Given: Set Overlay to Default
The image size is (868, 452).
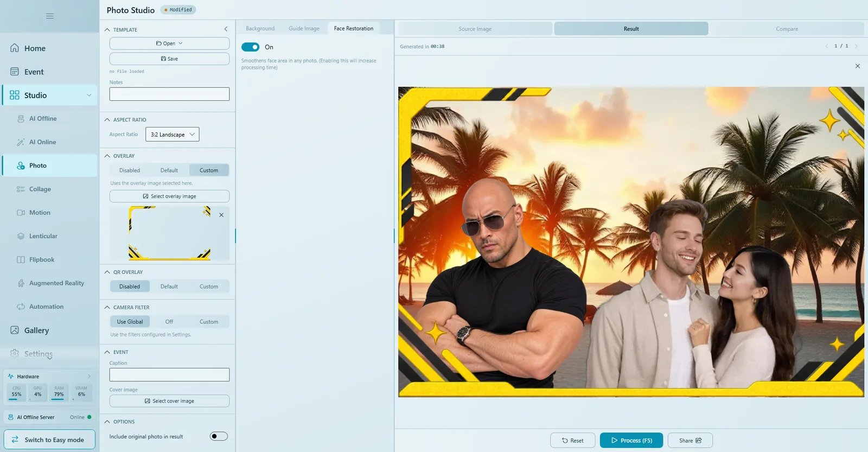Looking at the screenshot, I should click(169, 170).
